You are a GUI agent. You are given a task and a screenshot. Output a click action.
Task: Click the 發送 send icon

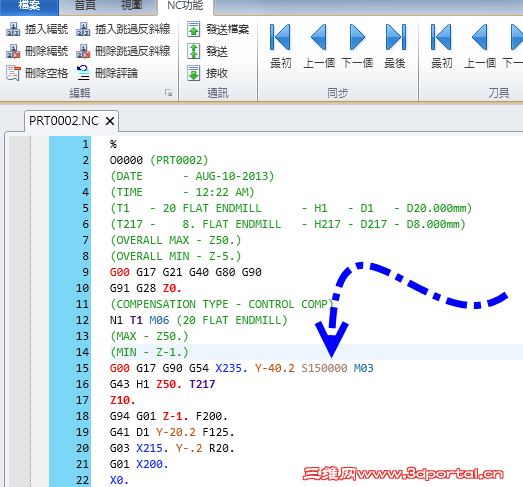click(x=193, y=51)
